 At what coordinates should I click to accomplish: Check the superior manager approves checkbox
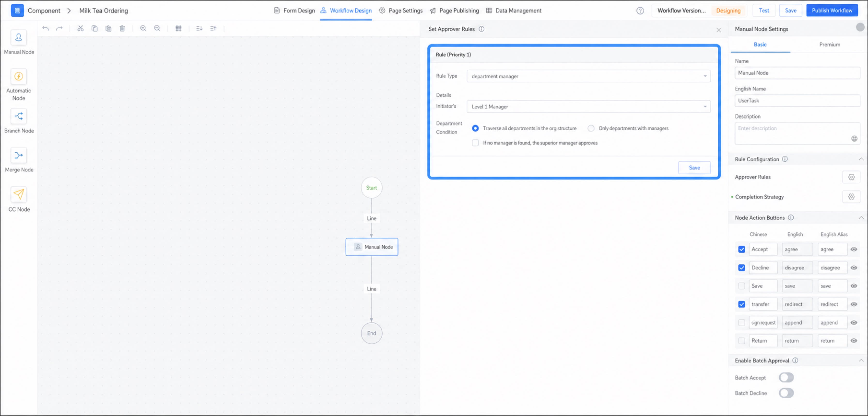click(475, 143)
